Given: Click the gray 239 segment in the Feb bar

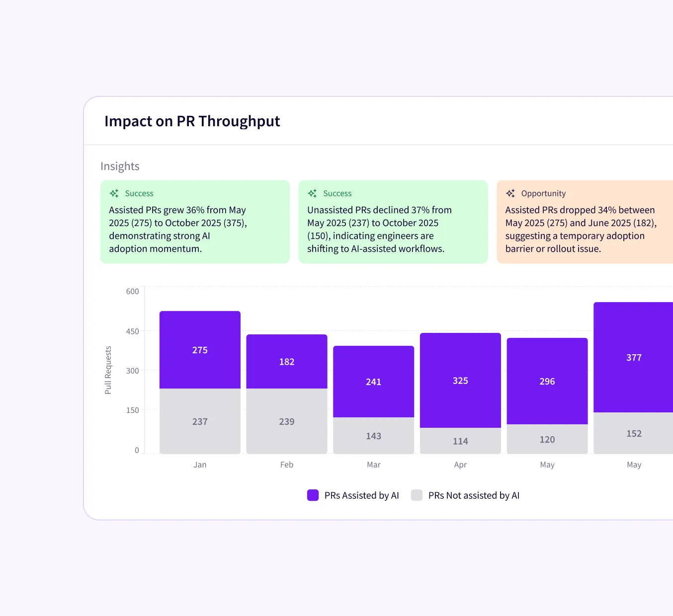Looking at the screenshot, I should point(287,421).
